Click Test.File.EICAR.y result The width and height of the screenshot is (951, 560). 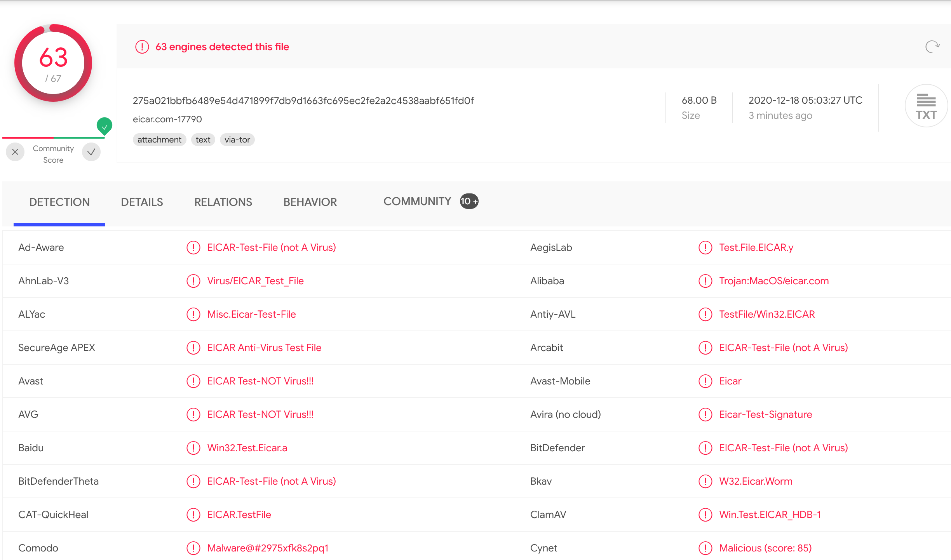(756, 247)
